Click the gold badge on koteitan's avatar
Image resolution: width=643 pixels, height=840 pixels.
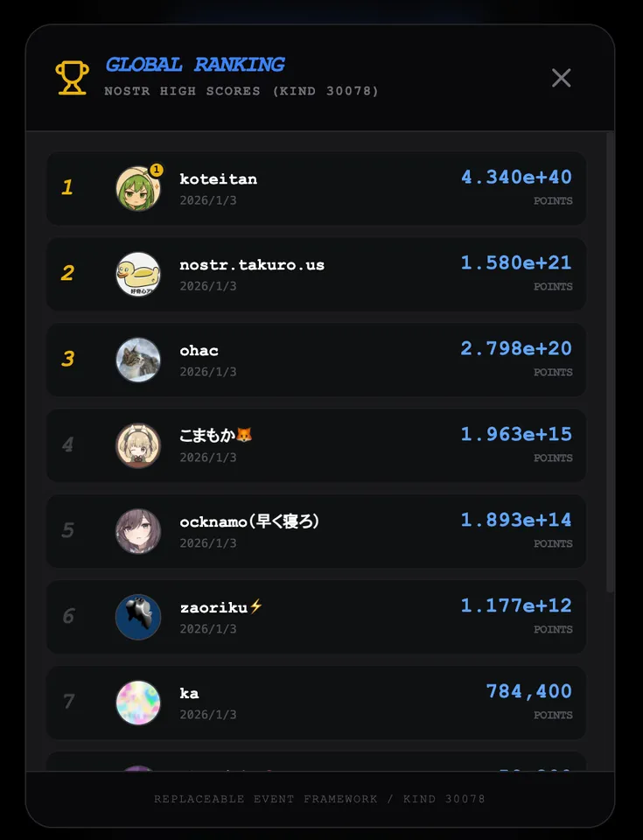(157, 170)
